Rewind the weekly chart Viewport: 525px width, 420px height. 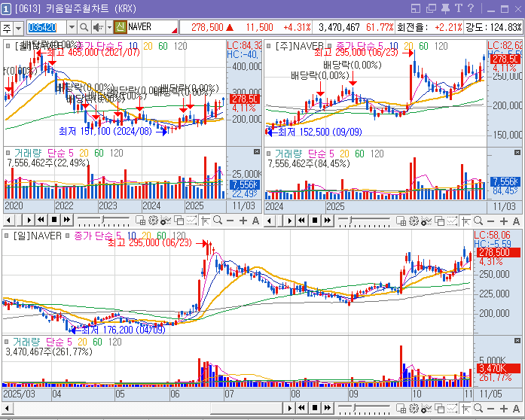(302, 221)
